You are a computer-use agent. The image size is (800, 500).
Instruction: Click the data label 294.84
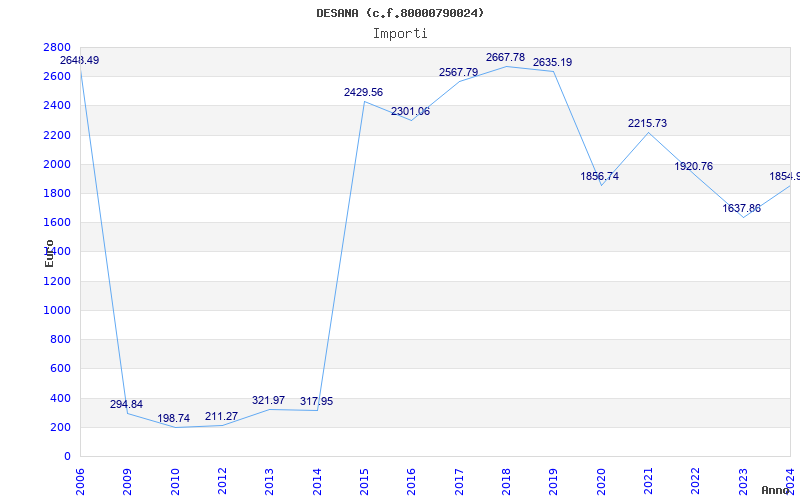127,404
